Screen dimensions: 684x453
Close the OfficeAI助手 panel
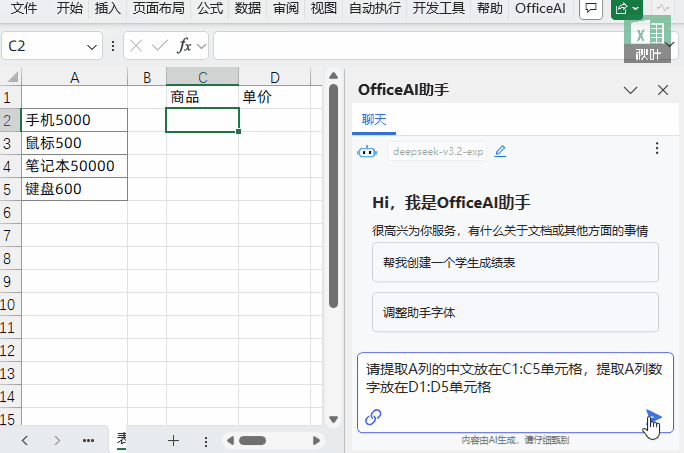tap(662, 90)
